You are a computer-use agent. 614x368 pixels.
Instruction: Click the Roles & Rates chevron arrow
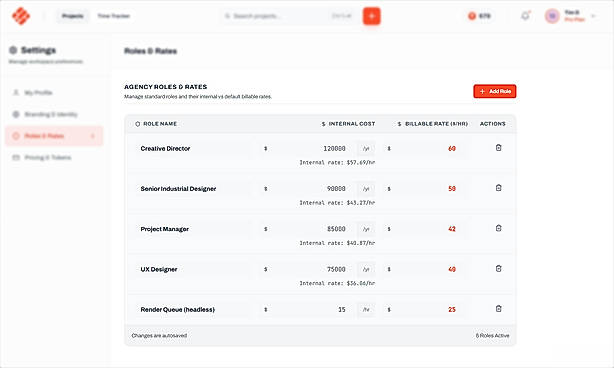click(x=93, y=136)
